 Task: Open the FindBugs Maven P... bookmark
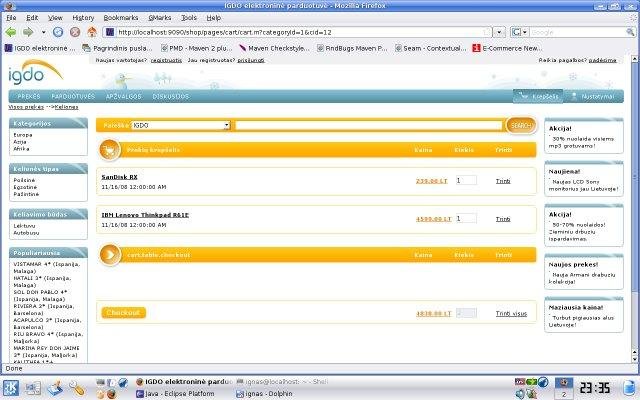tap(352, 48)
